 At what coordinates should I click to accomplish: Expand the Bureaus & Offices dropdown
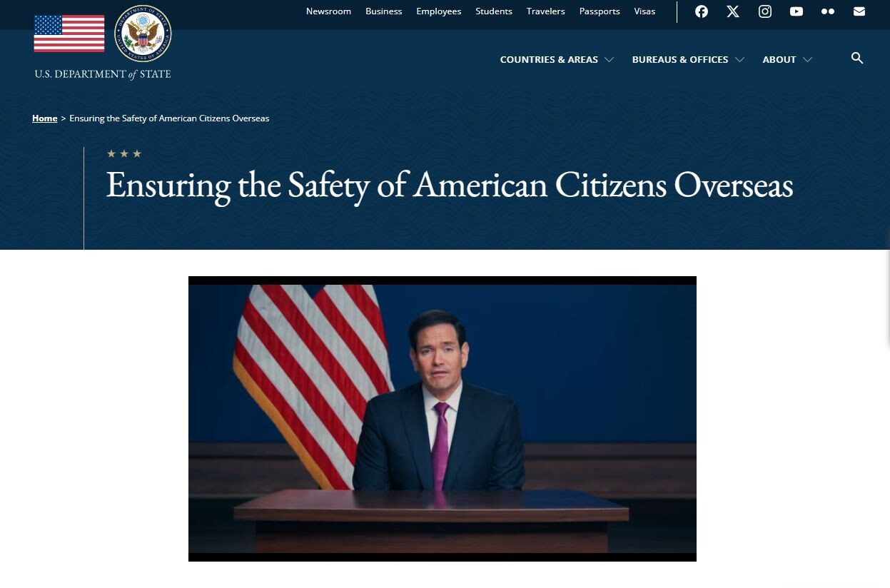coord(687,60)
